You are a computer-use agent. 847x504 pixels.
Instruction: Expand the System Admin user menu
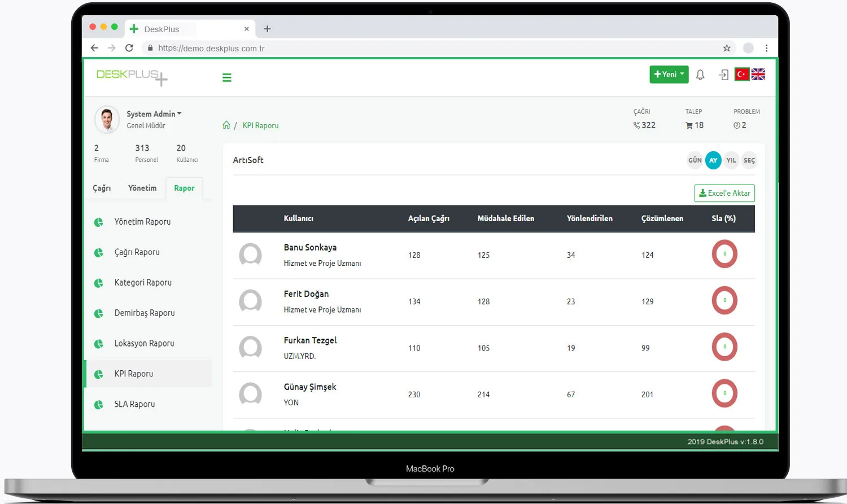(x=154, y=114)
